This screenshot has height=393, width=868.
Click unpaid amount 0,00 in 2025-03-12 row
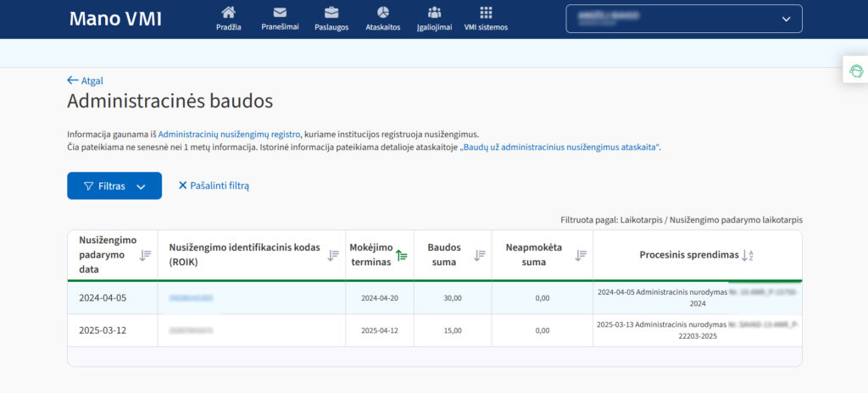pyautogui.click(x=542, y=330)
